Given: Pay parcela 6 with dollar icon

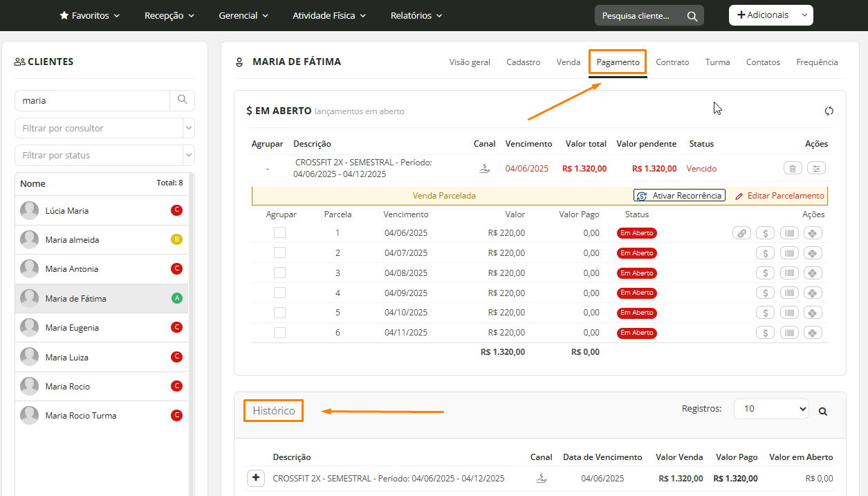Looking at the screenshot, I should (765, 333).
